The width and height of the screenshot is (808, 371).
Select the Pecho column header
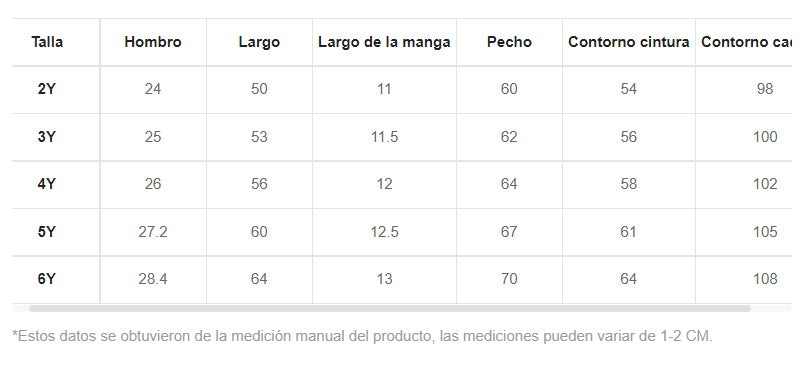509,42
